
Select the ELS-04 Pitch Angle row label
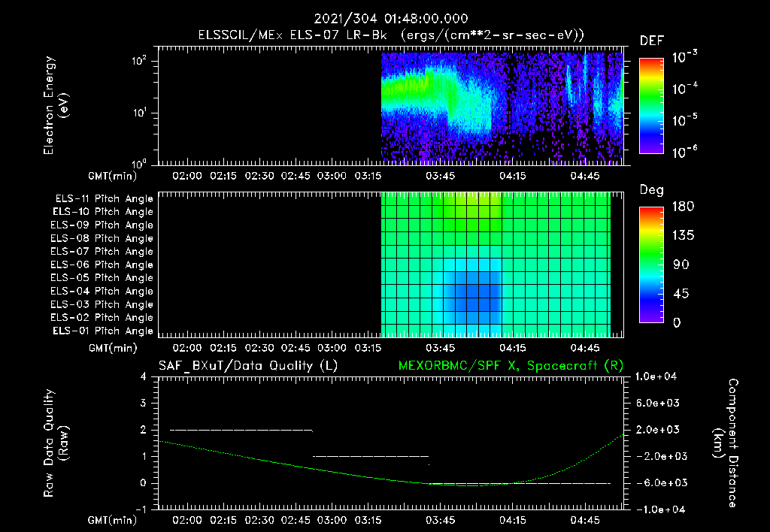click(x=102, y=291)
